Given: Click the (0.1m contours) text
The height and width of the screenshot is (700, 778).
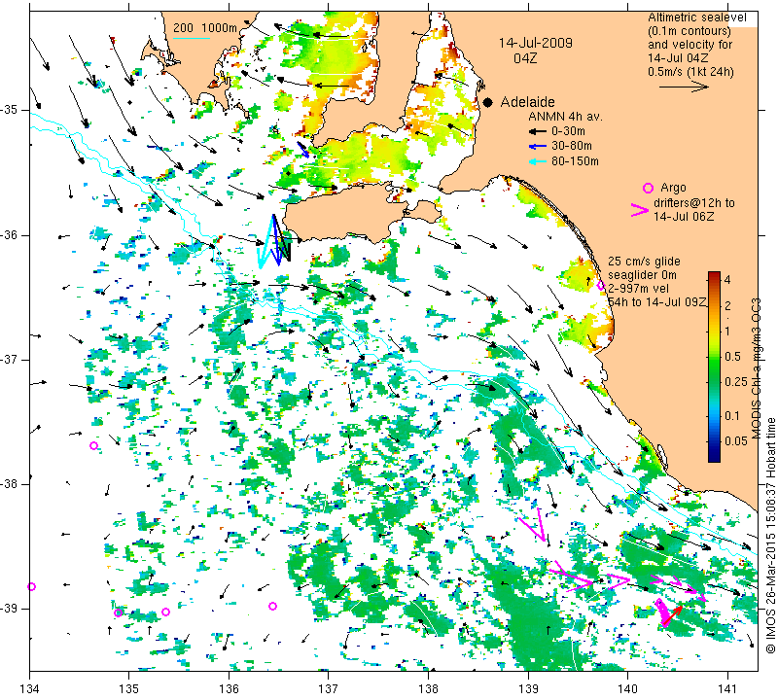Looking at the screenshot, I should (690, 31).
